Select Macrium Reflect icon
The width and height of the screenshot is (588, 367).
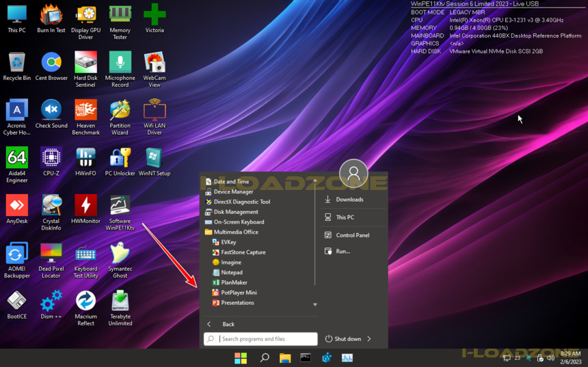click(x=85, y=308)
